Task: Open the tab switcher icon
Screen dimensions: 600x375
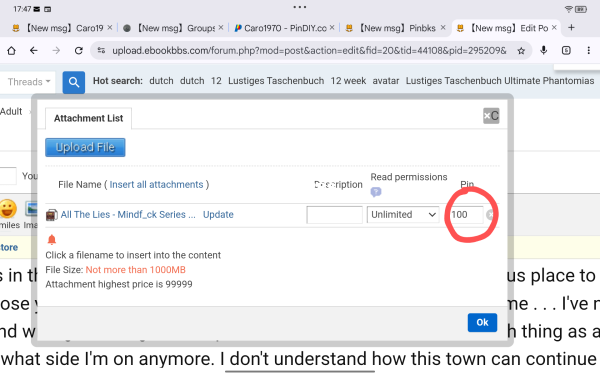Action: [566, 51]
